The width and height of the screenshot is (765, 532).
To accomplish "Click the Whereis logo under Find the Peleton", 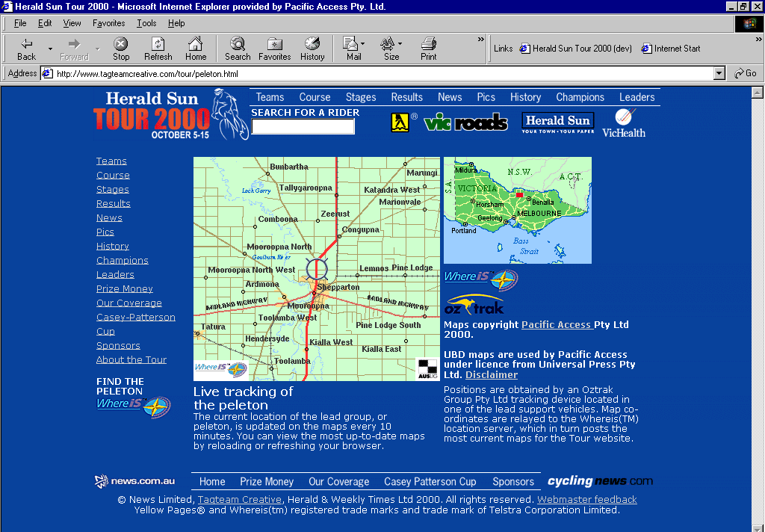I will tap(134, 406).
